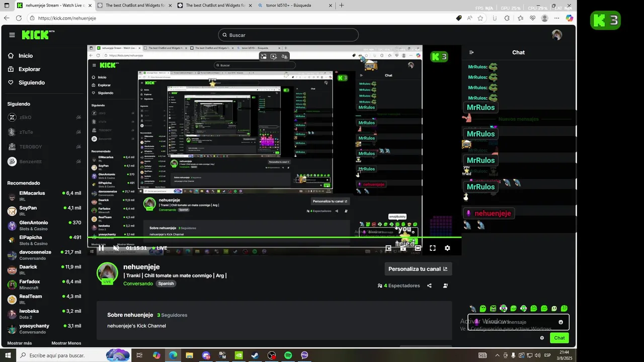This screenshot has height=362, width=644.
Task: Open followed channel Benzenttt
Action: tap(44, 161)
